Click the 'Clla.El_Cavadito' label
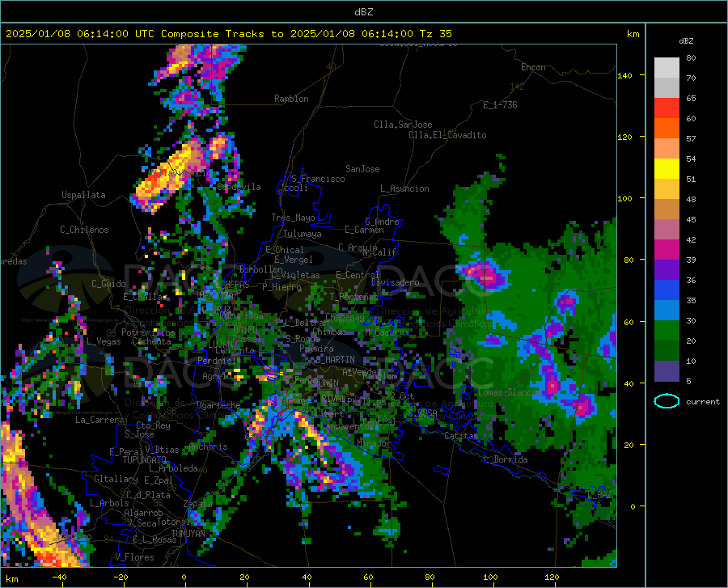Screen dimensions: 728x588 tap(447, 135)
